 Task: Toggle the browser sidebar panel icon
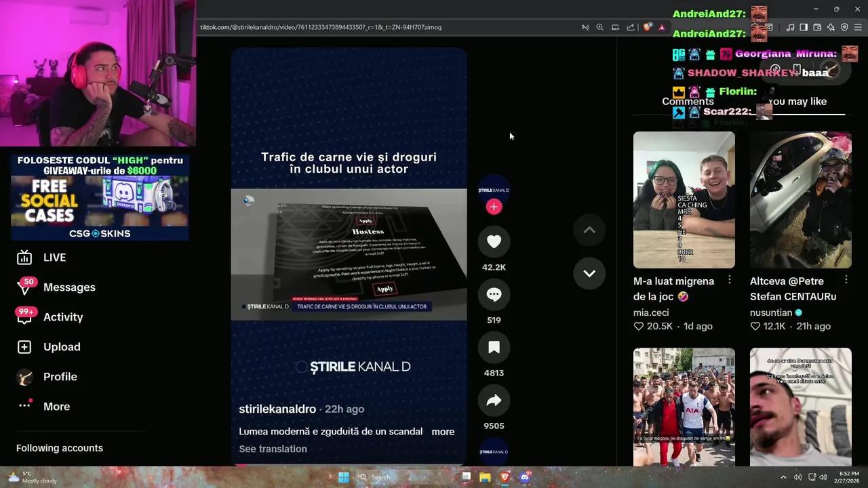804,27
